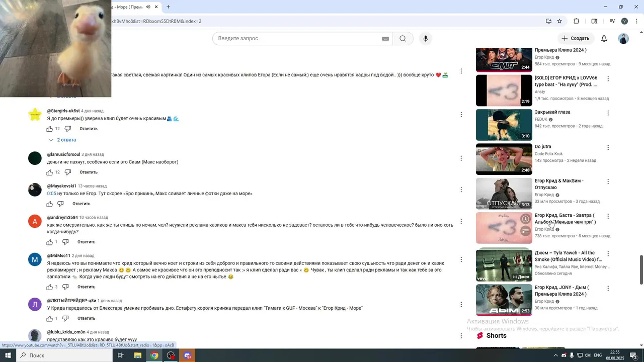Reply to the @Mayakovski1 comment
The width and height of the screenshot is (644, 362).
pyautogui.click(x=82, y=204)
